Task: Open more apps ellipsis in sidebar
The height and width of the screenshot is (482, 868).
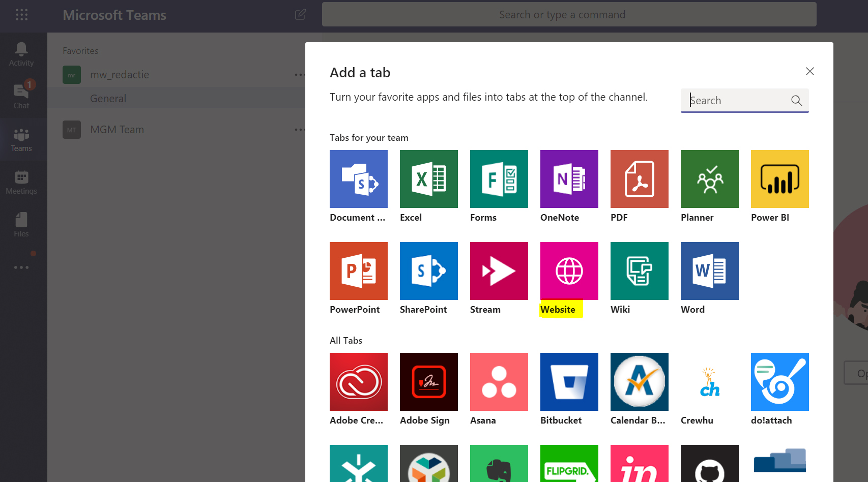Action: 21,267
